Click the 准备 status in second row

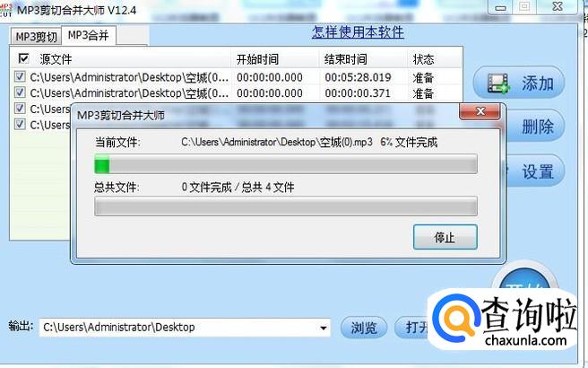423,93
